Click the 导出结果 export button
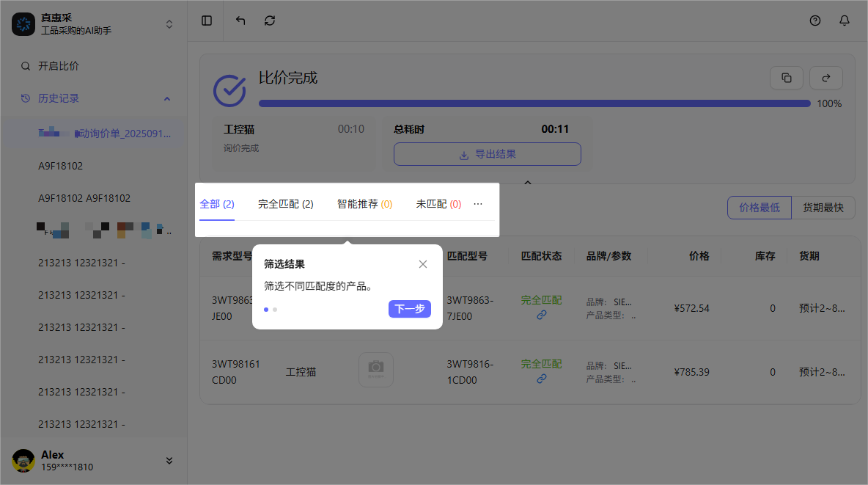Viewport: 868px width, 485px height. [x=487, y=154]
